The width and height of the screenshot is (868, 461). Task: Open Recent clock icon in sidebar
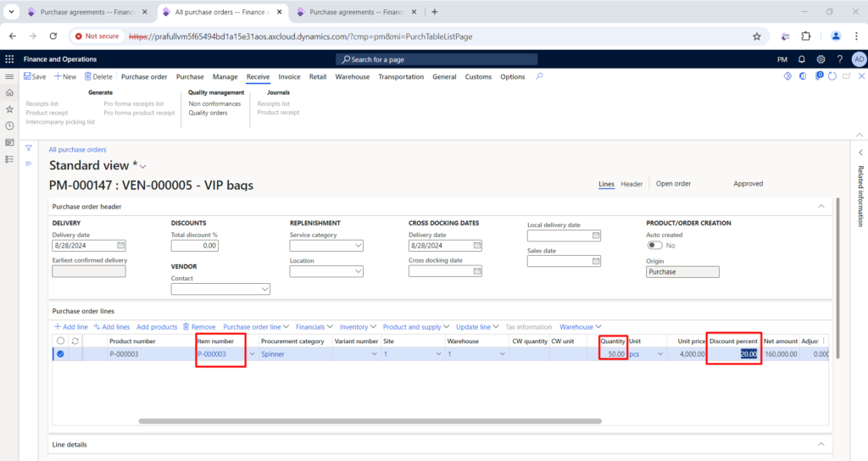[9, 126]
